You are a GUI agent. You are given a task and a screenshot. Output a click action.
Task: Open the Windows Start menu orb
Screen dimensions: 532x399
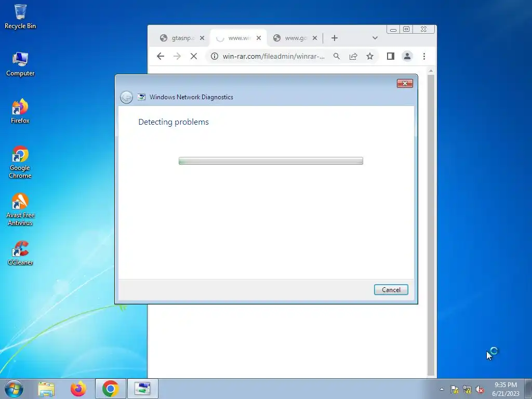[14, 389]
